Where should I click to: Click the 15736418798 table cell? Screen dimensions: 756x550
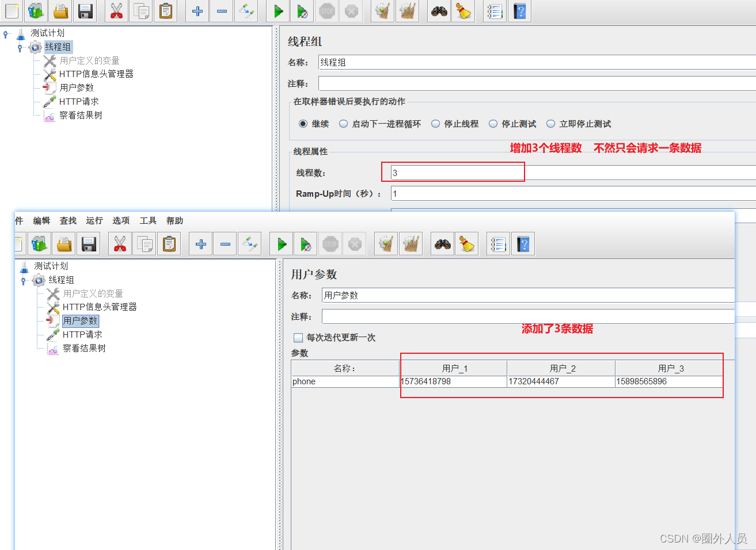(453, 381)
